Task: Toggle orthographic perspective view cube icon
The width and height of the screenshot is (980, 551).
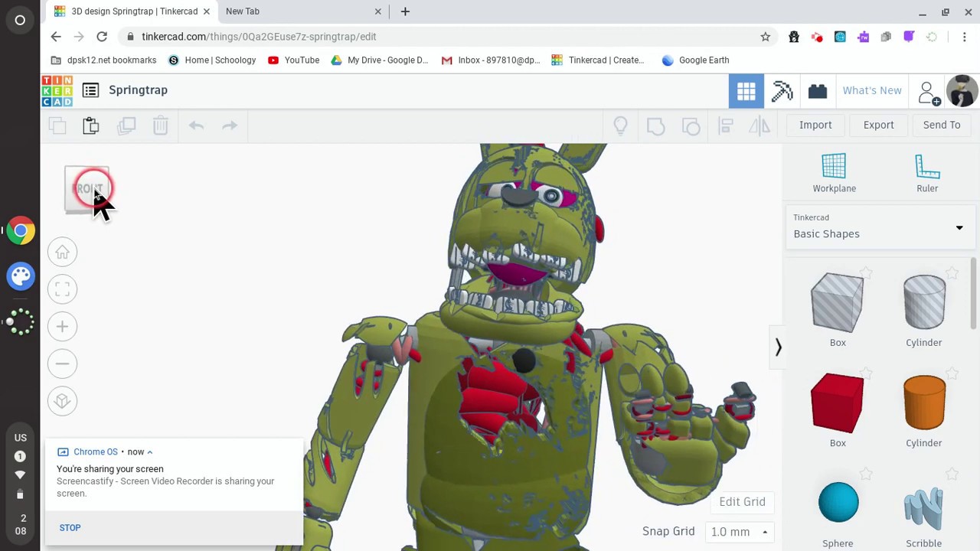Action: [x=63, y=401]
